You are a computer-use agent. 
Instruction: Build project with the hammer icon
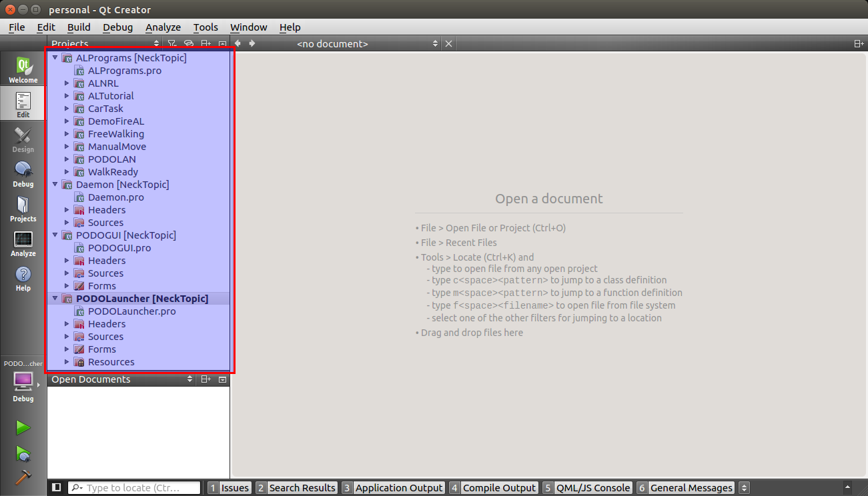[x=23, y=477]
